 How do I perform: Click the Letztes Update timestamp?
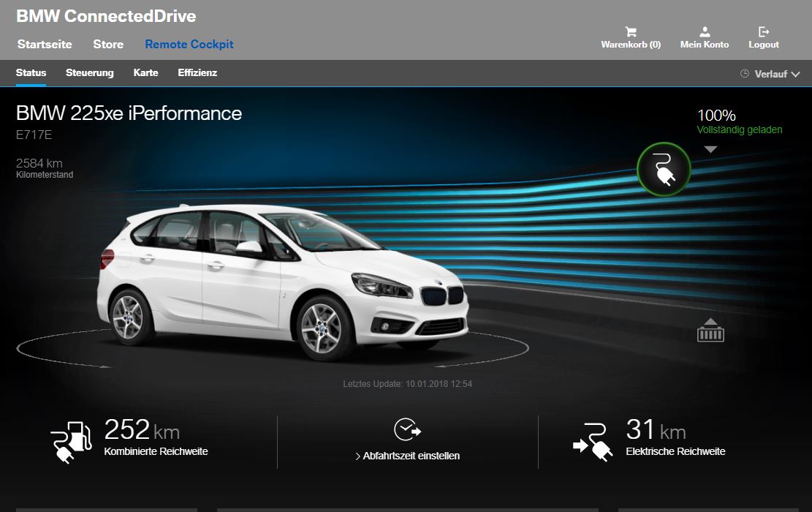click(x=408, y=384)
